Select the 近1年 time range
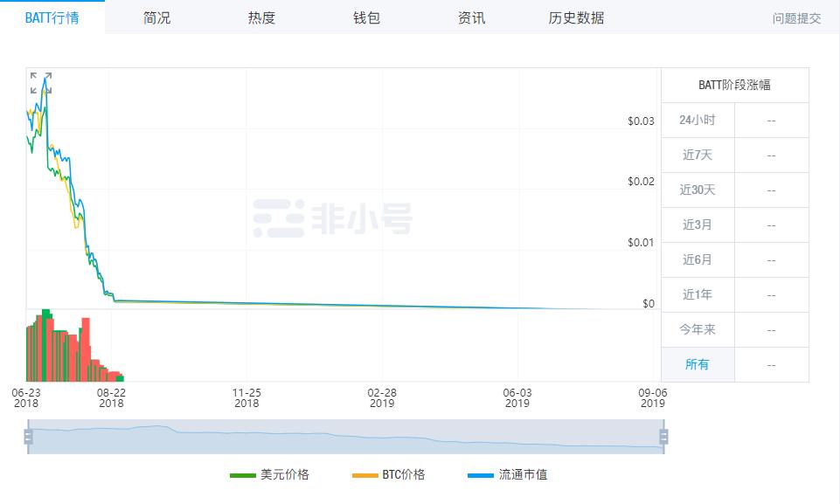The image size is (840, 504). pos(697,294)
